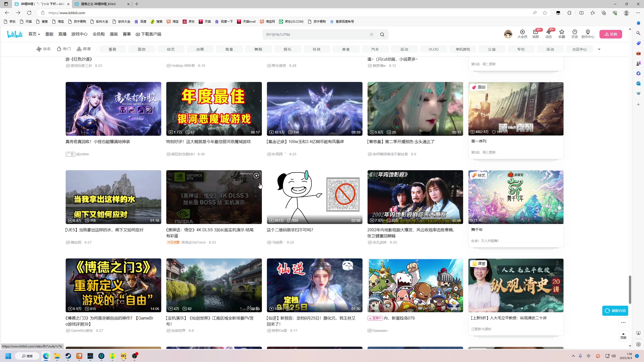Screen dimensions: 644x362
Task: Click the 频道 channel icon
Action: tap(84, 49)
